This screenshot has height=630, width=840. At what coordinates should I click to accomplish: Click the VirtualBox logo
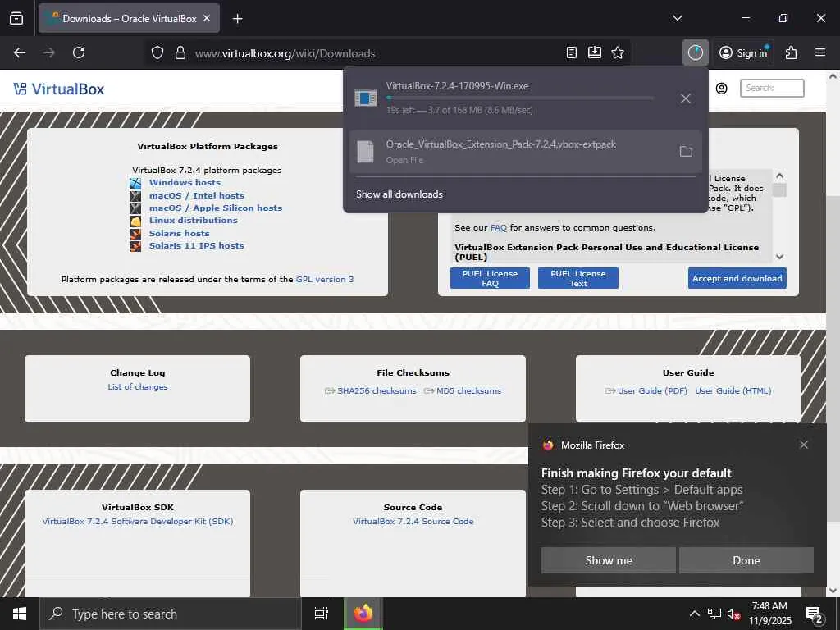coord(59,89)
